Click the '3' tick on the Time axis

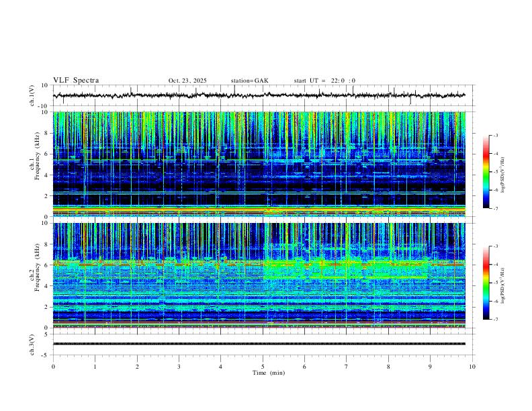point(179,367)
